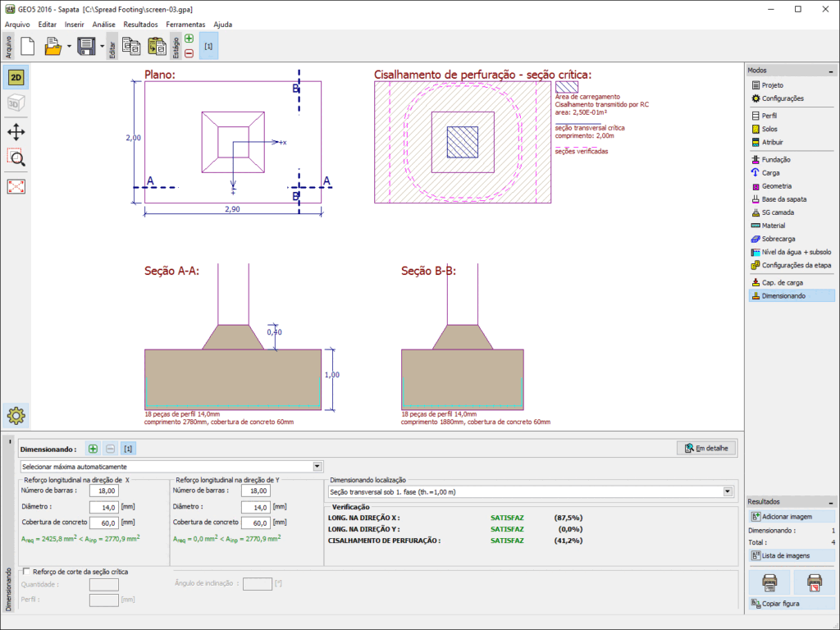Go to Projeto mode
The height and width of the screenshot is (630, 840).
pos(792,85)
